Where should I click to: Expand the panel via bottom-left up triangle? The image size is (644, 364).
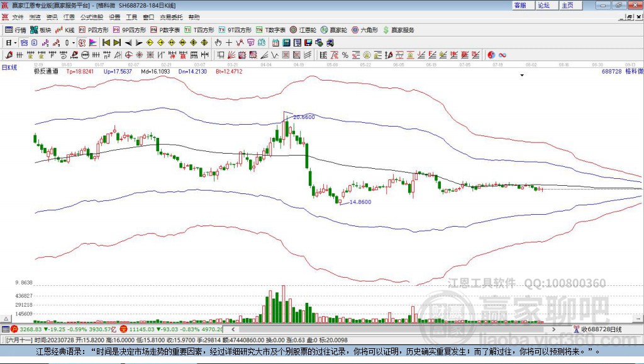[6, 319]
